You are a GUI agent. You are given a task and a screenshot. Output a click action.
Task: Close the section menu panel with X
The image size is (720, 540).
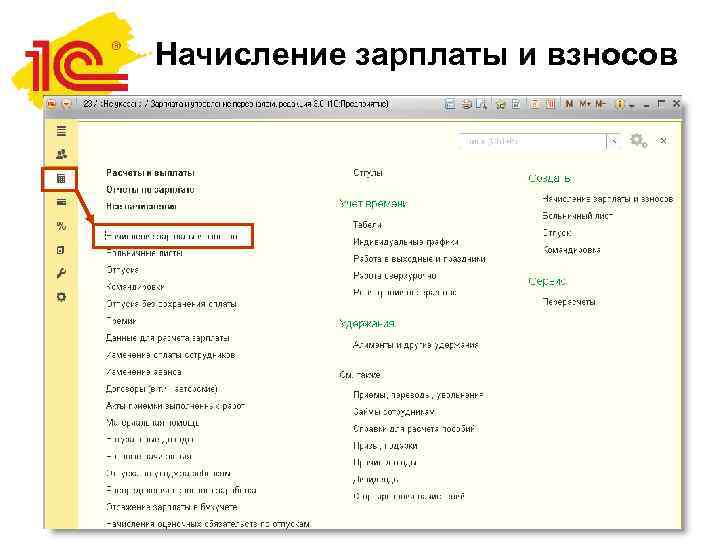coord(663,141)
